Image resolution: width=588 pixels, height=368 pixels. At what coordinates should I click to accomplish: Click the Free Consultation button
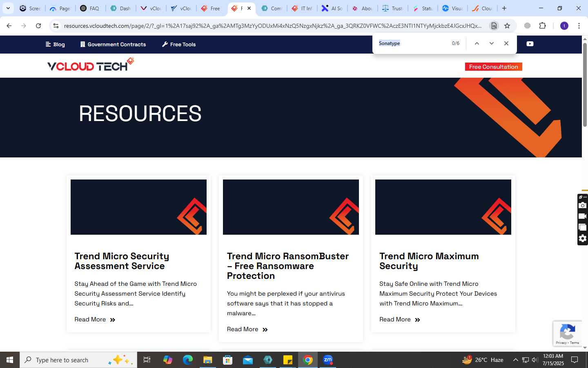493,67
